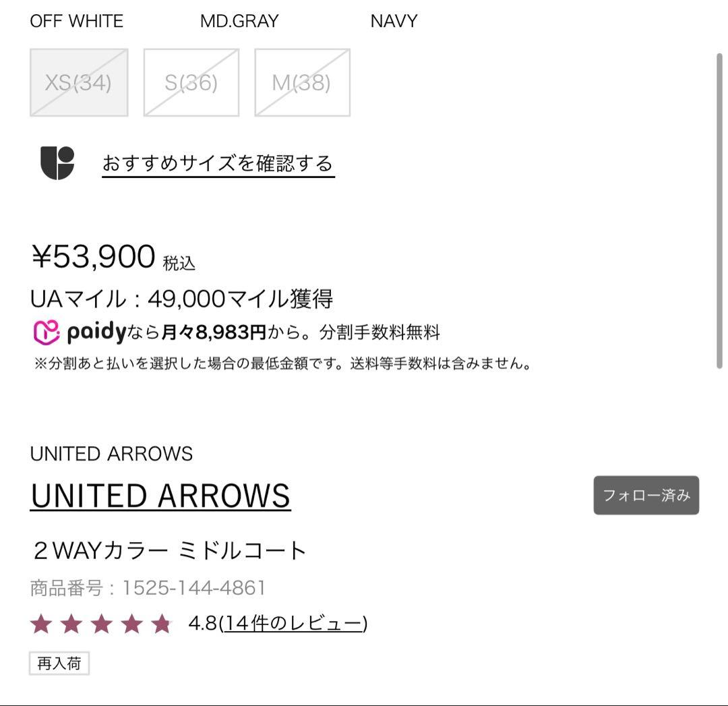
Task: Select the MD.GRAY color variant
Action: [238, 21]
